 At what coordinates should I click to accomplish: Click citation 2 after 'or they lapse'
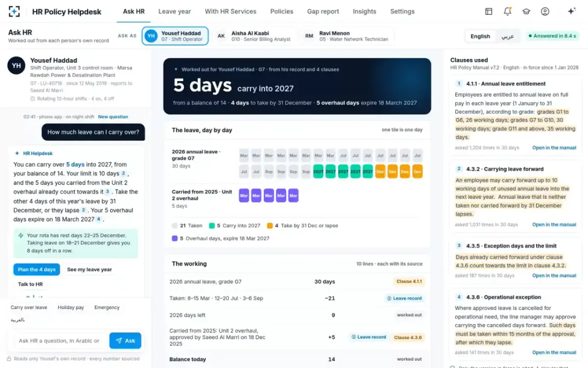83,210
